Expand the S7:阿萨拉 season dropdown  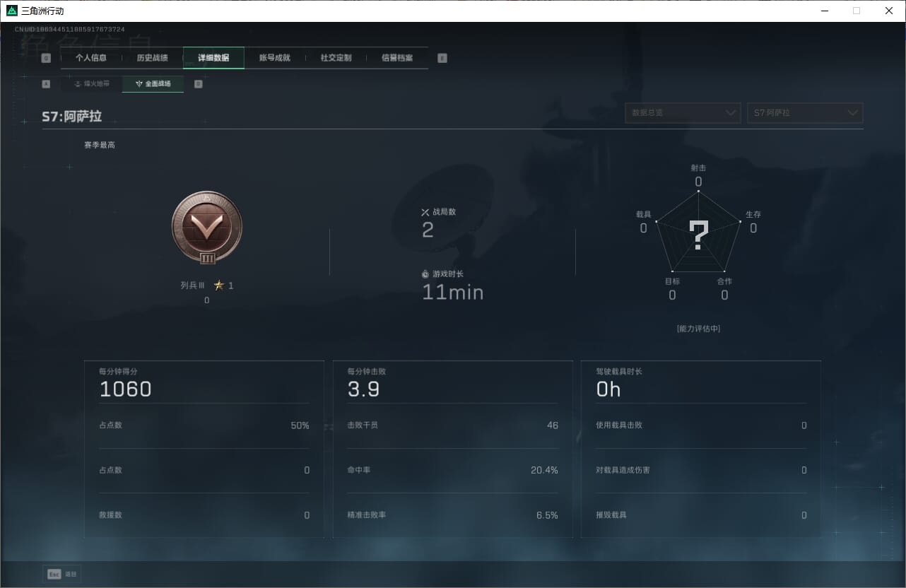[x=805, y=113]
